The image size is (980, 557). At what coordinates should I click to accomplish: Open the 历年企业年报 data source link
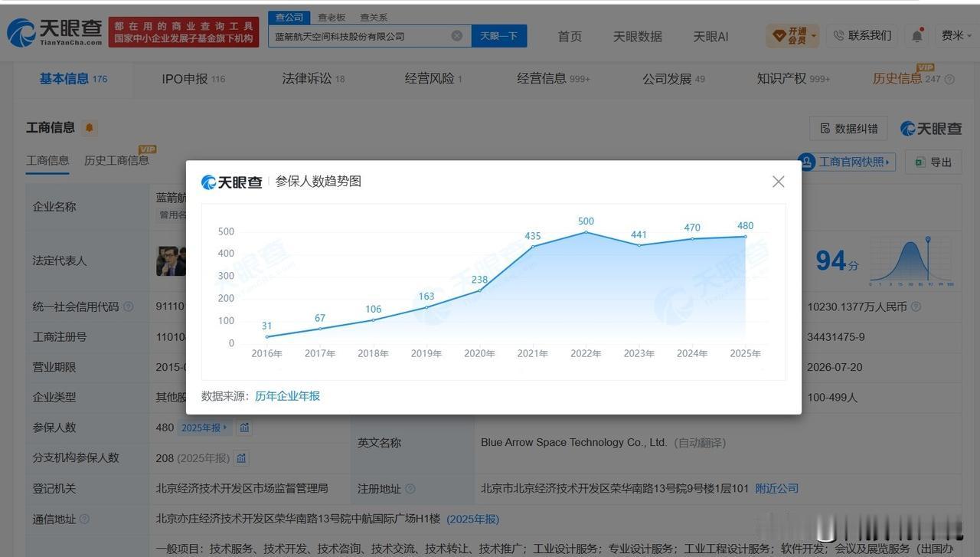288,396
